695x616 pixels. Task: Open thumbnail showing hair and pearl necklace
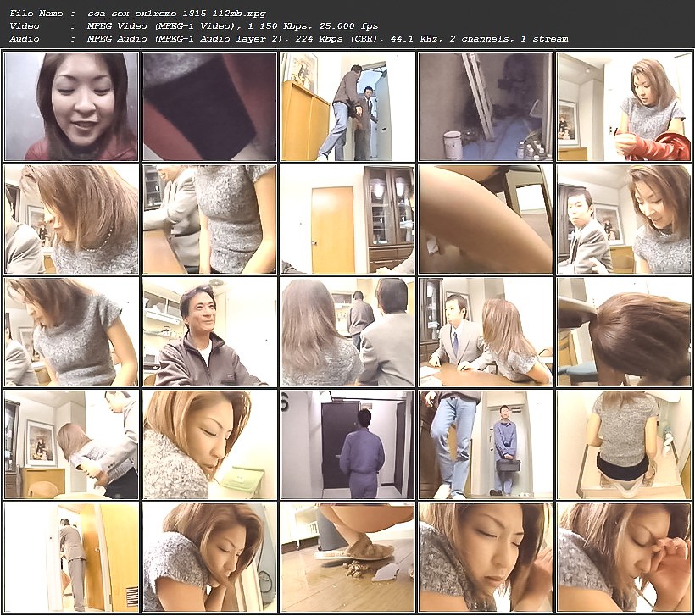pos(71,219)
